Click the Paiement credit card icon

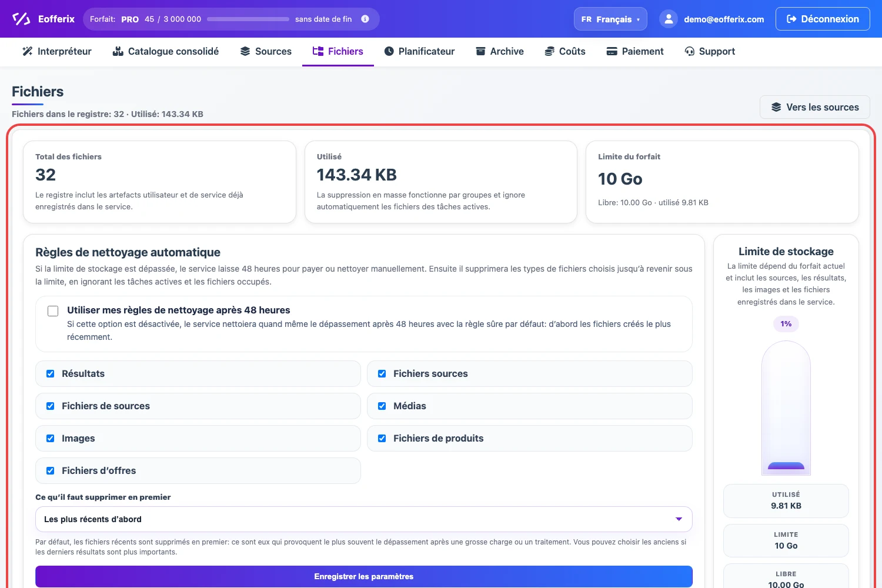click(612, 51)
